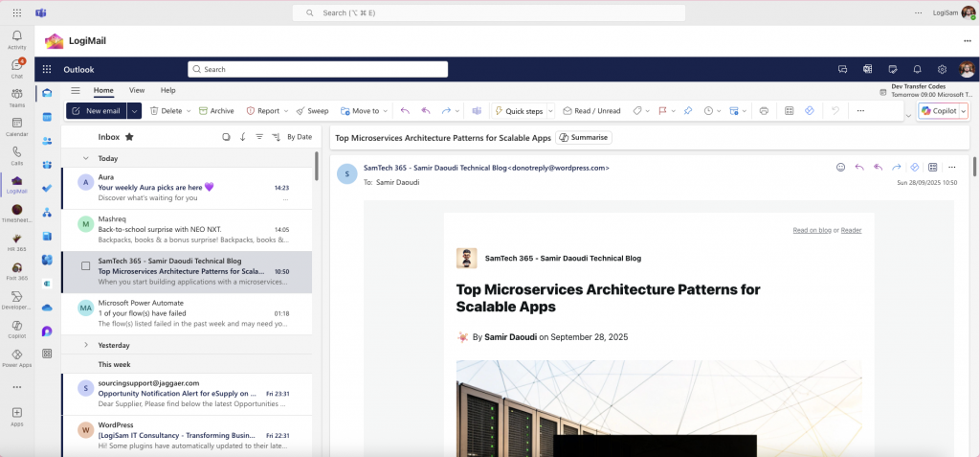980x457 pixels.
Task: Click the Summarise button
Action: pyautogui.click(x=584, y=138)
